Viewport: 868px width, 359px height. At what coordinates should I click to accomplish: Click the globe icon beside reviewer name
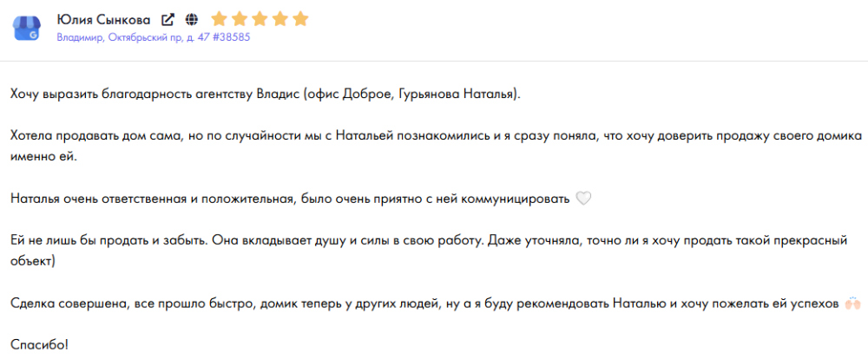coord(192,20)
